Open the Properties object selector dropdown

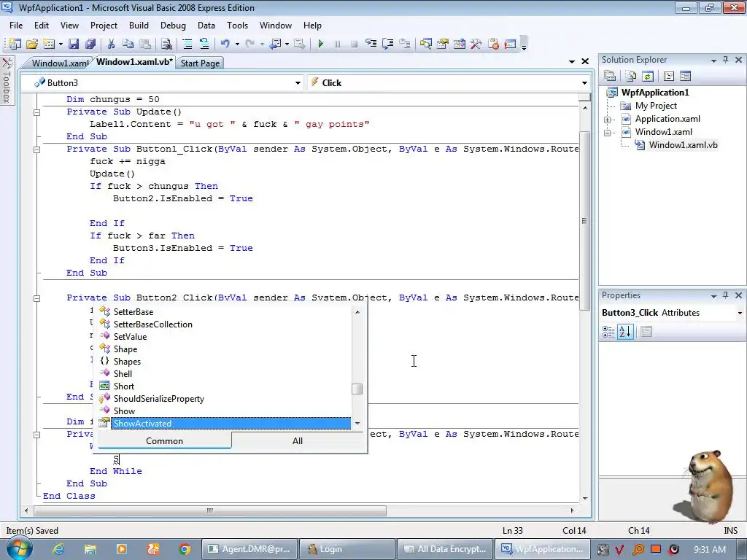(x=740, y=313)
